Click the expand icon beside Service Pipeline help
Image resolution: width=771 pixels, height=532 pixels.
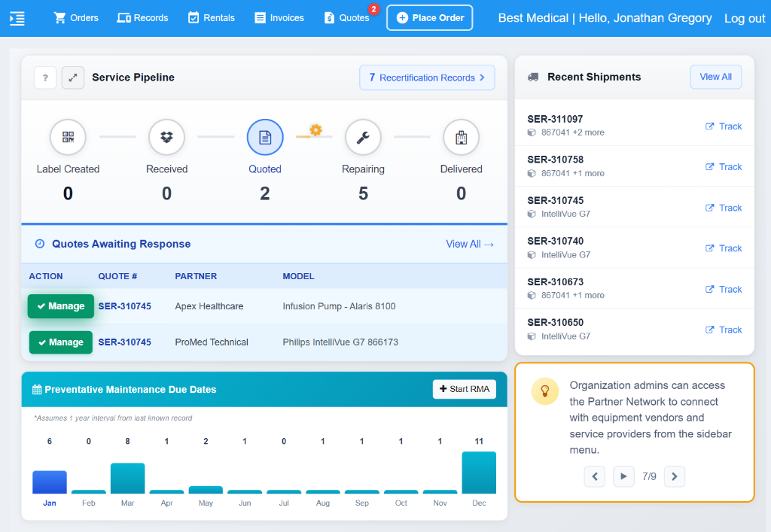pos(72,78)
